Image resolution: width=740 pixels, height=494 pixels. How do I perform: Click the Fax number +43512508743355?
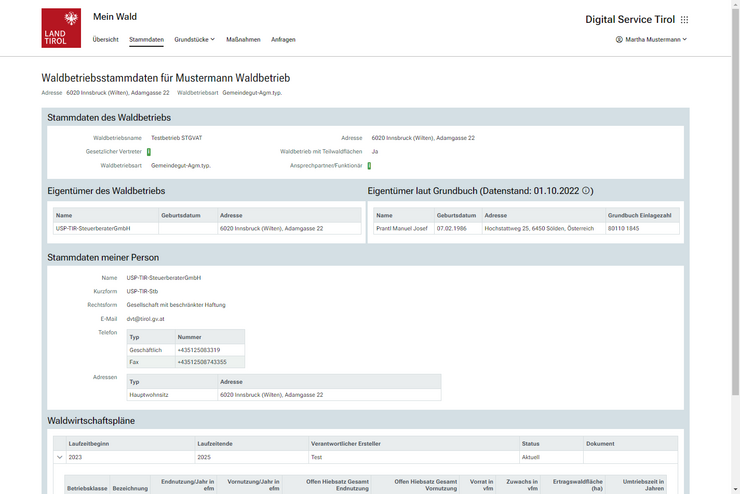click(x=202, y=362)
